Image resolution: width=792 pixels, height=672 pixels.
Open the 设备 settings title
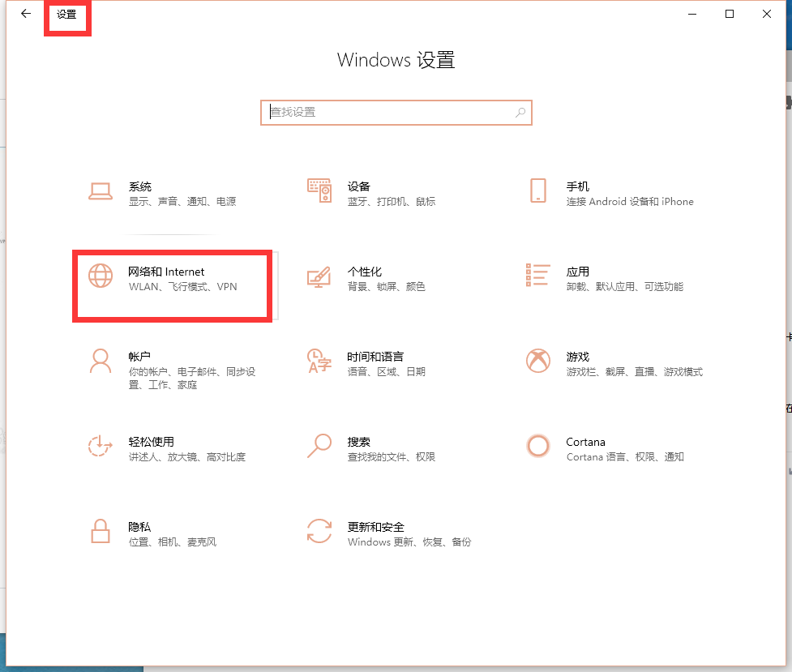(x=358, y=186)
